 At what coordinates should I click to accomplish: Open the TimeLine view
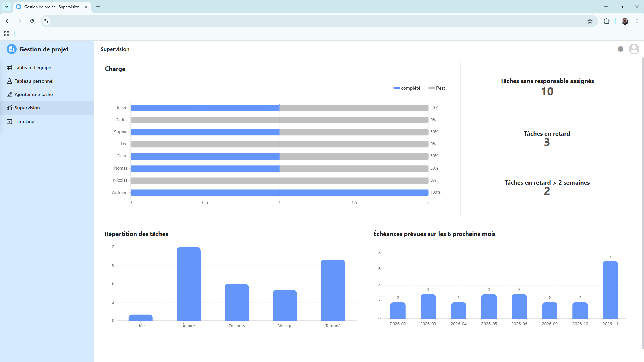47,121
